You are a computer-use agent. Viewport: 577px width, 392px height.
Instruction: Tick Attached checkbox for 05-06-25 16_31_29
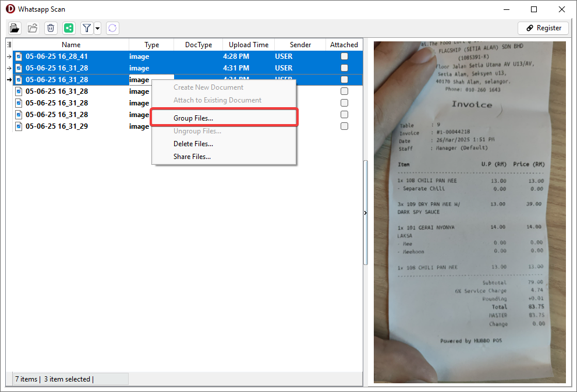coord(345,126)
